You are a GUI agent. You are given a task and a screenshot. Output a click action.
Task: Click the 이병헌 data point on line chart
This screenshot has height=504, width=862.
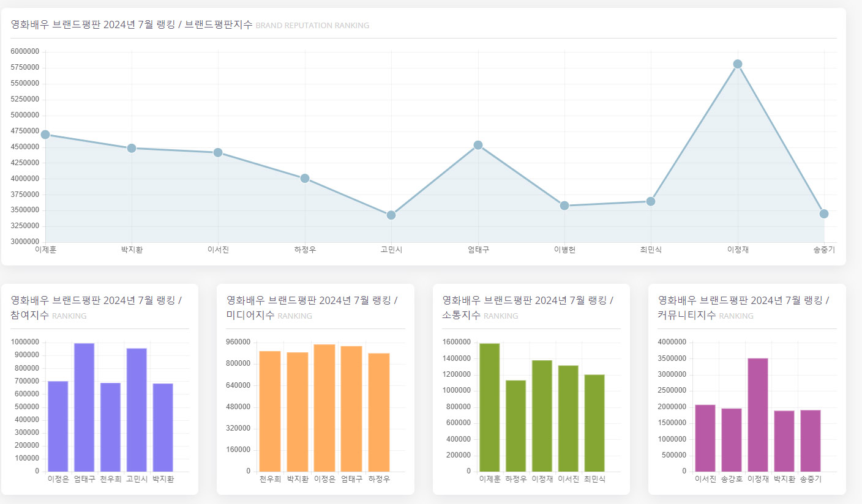(x=564, y=206)
